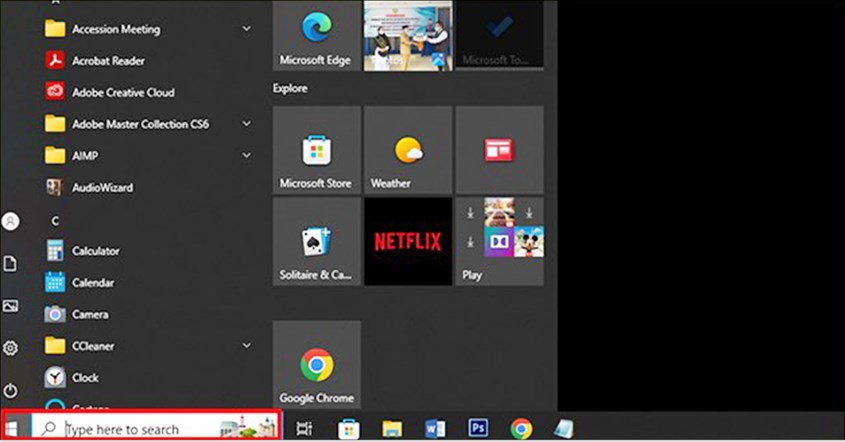
Task: Open Settings gear in Start sidebar
Action: 10,348
